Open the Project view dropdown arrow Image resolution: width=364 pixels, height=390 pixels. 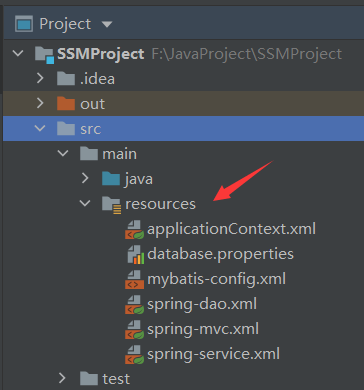(107, 24)
